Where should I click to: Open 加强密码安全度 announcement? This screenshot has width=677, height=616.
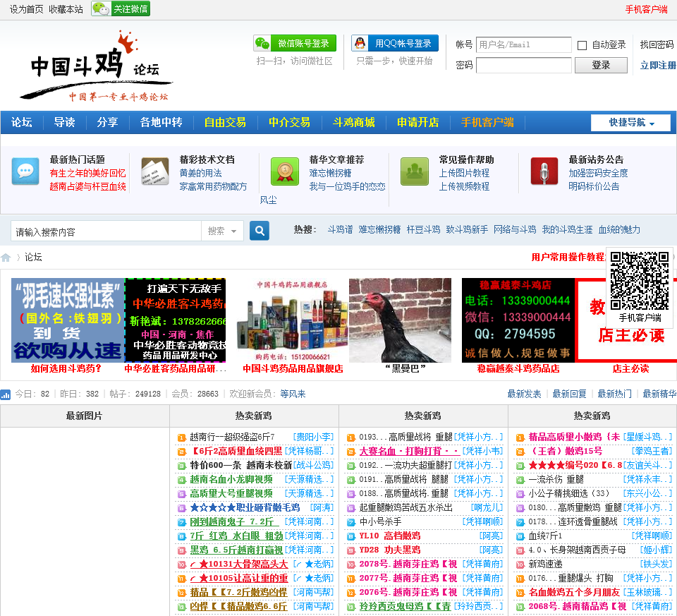point(598,173)
